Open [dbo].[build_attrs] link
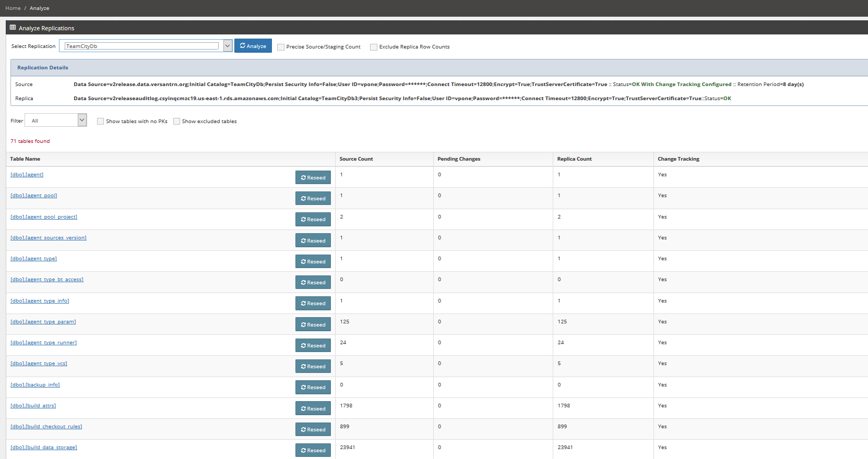 (x=33, y=406)
